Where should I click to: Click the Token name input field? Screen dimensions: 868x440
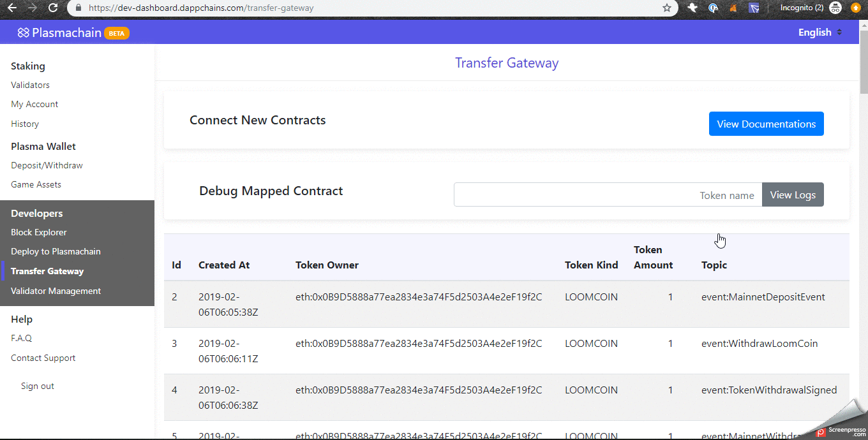coord(606,194)
